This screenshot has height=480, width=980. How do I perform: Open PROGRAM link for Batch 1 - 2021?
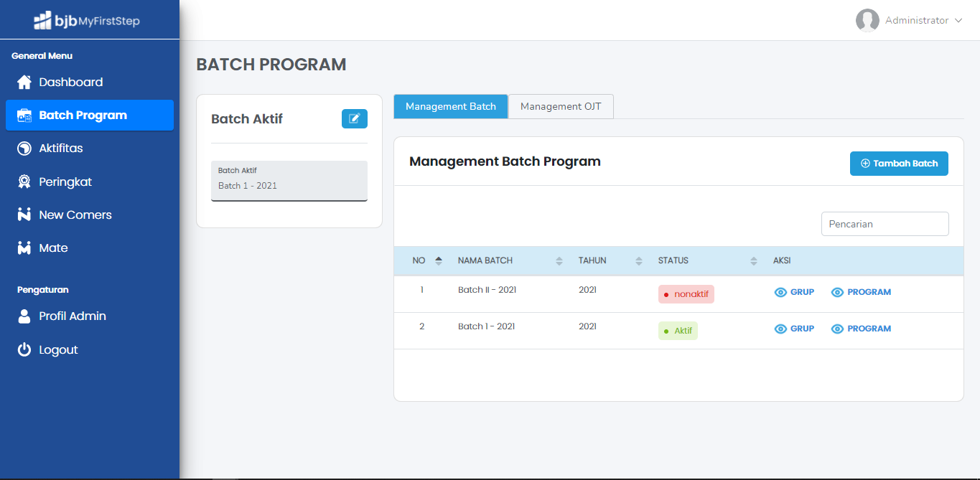861,329
